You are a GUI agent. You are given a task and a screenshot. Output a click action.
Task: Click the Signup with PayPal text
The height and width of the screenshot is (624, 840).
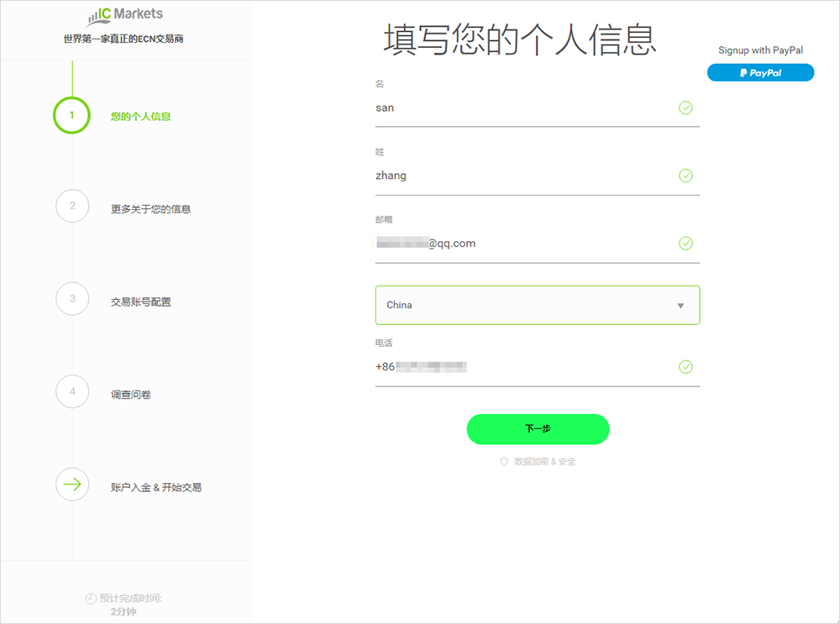(760, 50)
